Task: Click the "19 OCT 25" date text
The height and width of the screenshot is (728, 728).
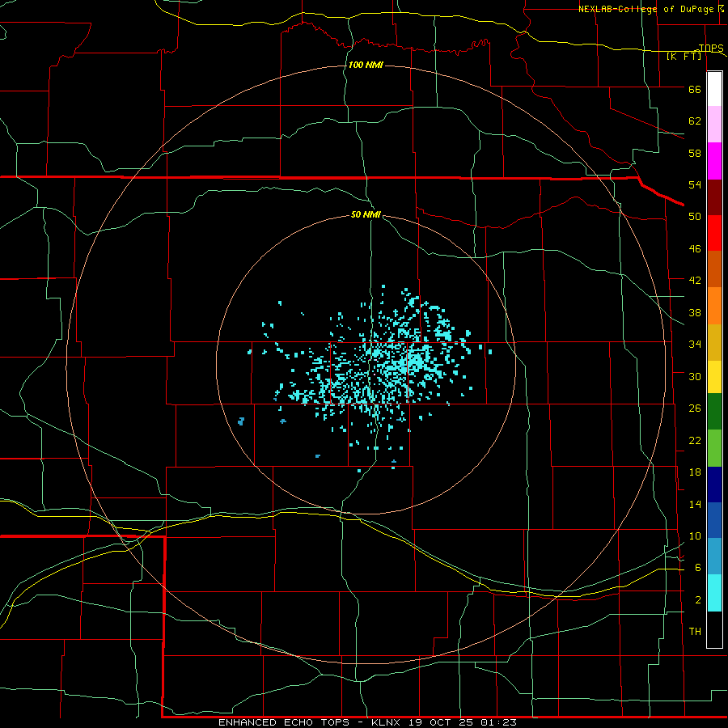Action: (441, 722)
